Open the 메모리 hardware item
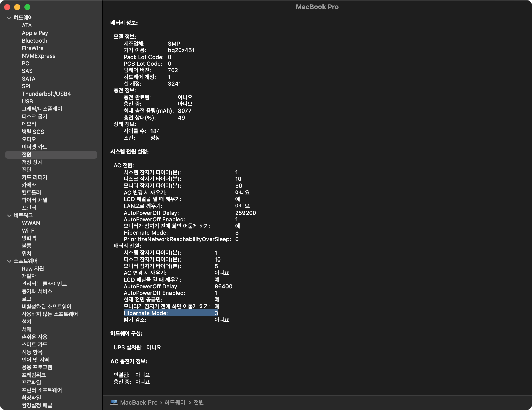 tap(29, 124)
